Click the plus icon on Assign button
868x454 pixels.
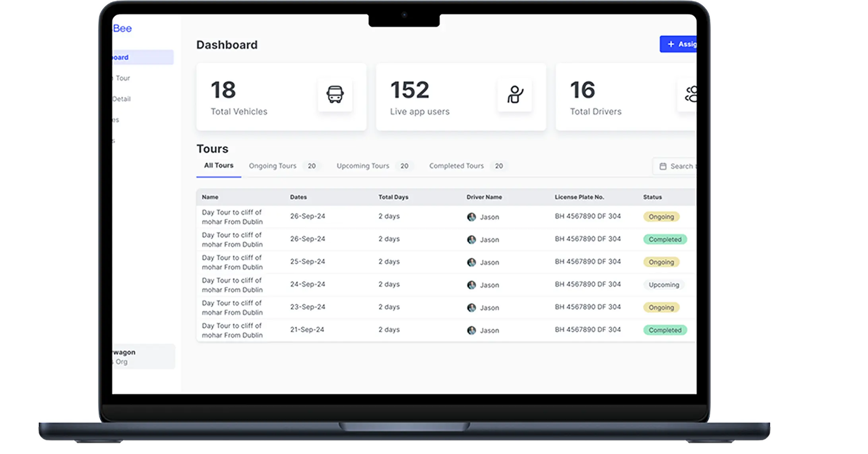point(671,44)
